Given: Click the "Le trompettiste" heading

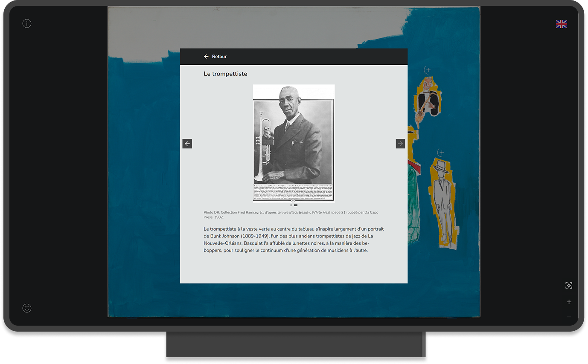Looking at the screenshot, I should coord(225,74).
